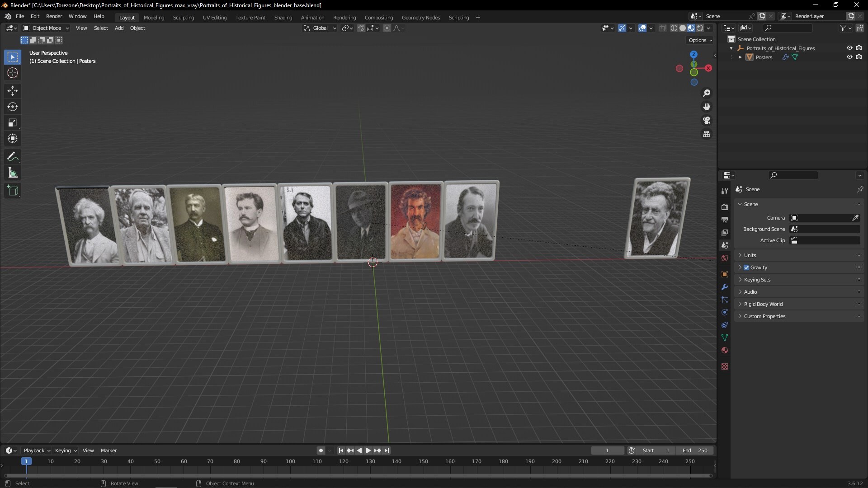Expand the Rigid Body World panel
Image resolution: width=868 pixels, height=488 pixels.
click(799, 304)
